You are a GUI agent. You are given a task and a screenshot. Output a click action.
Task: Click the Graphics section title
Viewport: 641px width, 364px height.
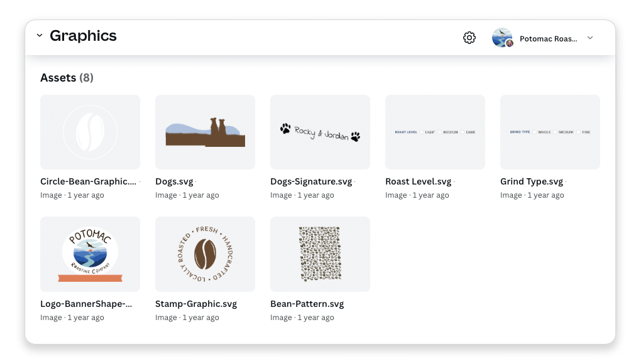(83, 36)
